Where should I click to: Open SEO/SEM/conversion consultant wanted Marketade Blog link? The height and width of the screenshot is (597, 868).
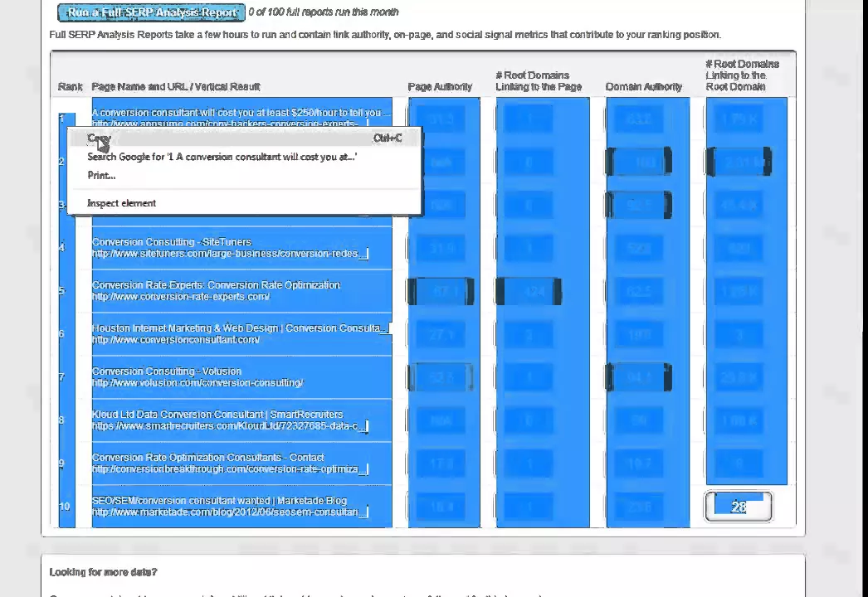click(x=219, y=501)
